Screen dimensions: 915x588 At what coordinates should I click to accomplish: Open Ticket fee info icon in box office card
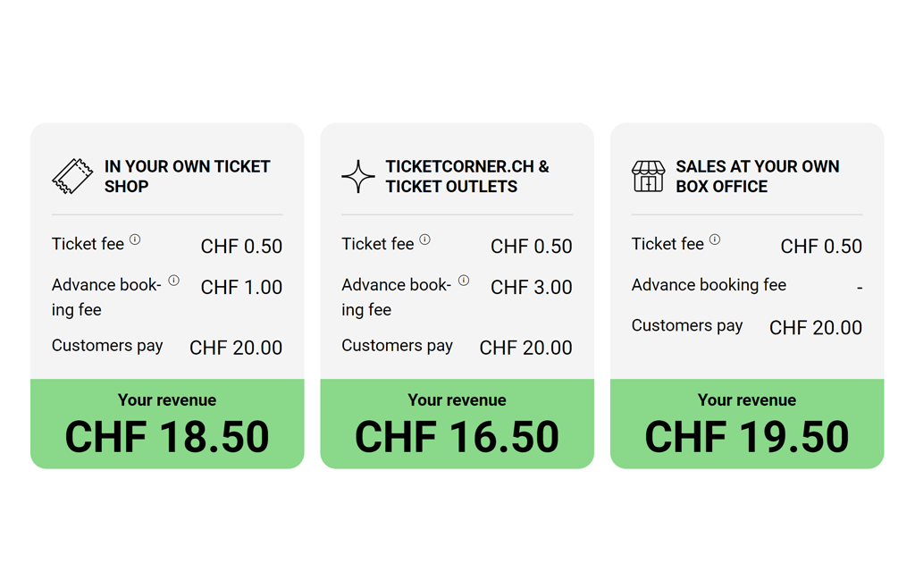pyautogui.click(x=715, y=239)
